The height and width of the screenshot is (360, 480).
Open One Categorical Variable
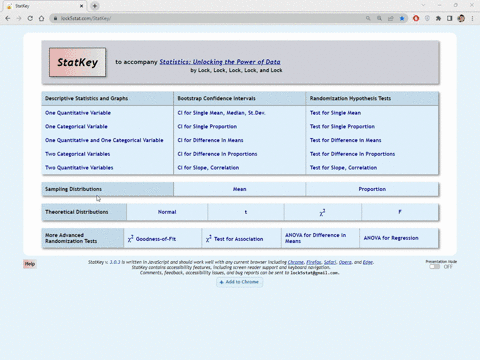76,127
